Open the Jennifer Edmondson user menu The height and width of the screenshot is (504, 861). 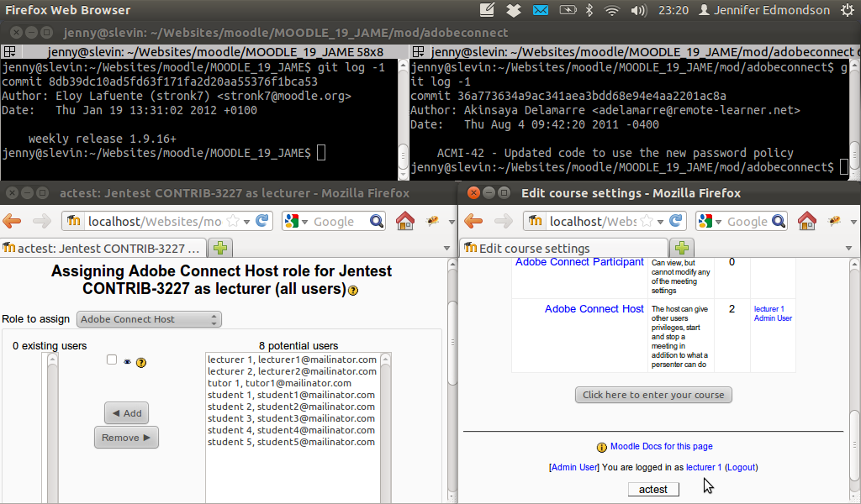pos(764,10)
